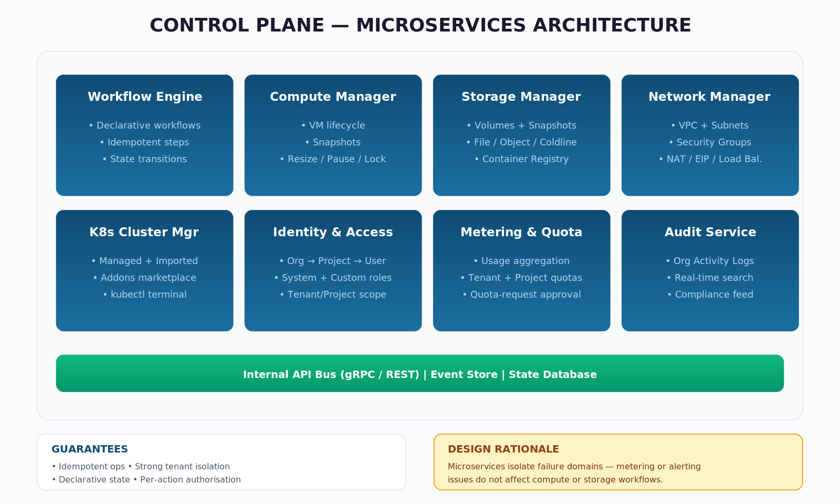
Task: Click 'Compliance feed' bullet
Action: 710,295
